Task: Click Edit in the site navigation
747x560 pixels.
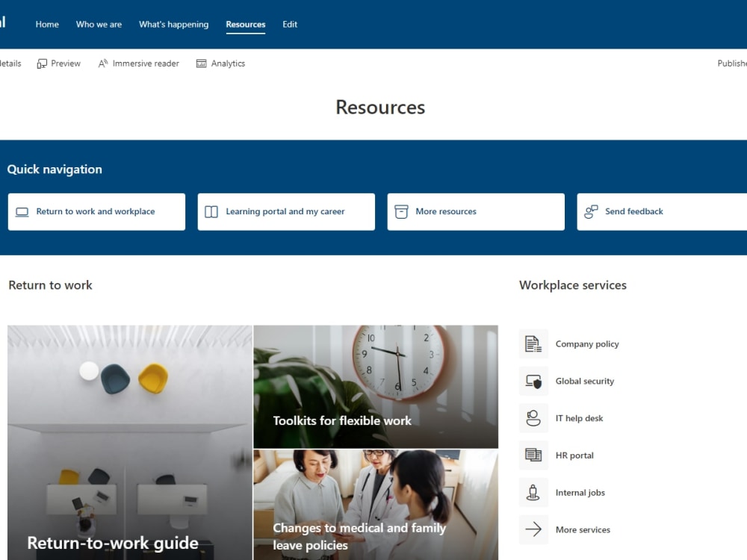Action: 290,25
